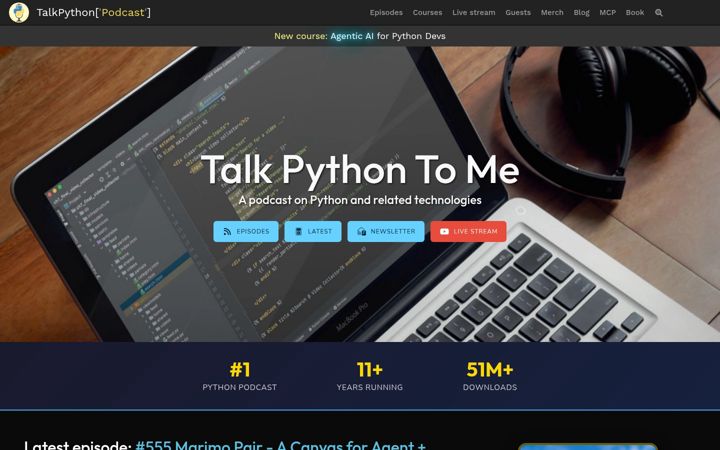
Task: Click the NEWSLETTER button
Action: tap(386, 231)
